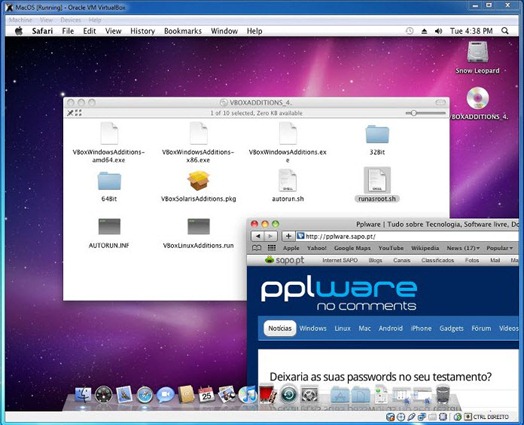The height and width of the screenshot is (425, 524).
Task: Expand the News (17) bookmarks dropdown
Action: [x=463, y=248]
